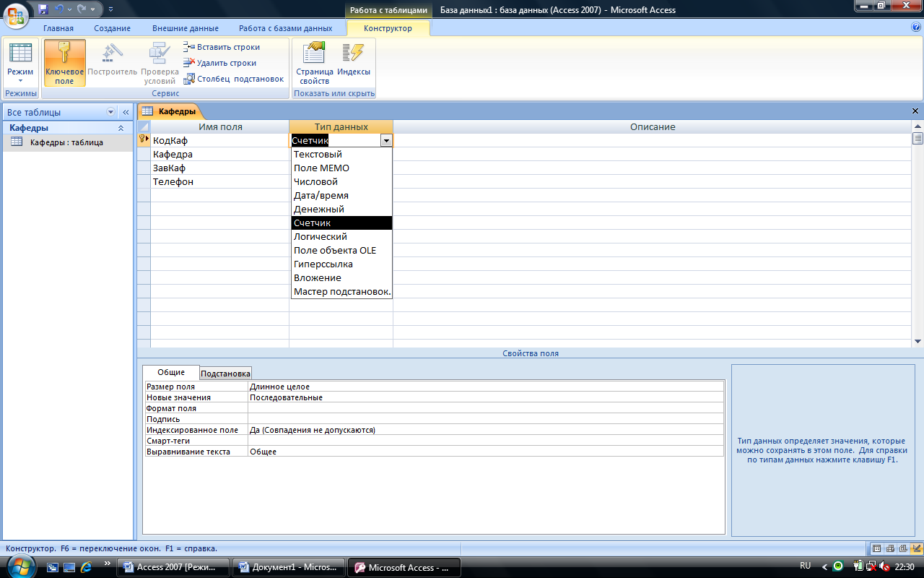
Task: Undo the last action in Quick Access
Action: pos(60,9)
